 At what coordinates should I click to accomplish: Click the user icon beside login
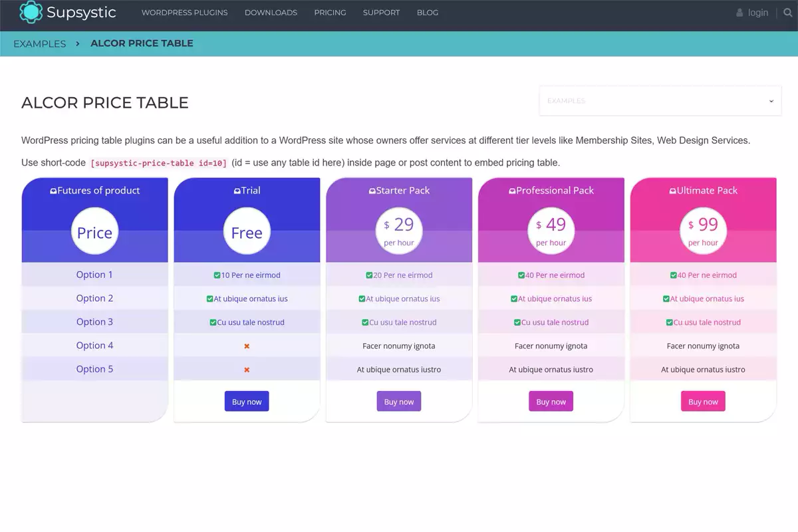(x=739, y=13)
